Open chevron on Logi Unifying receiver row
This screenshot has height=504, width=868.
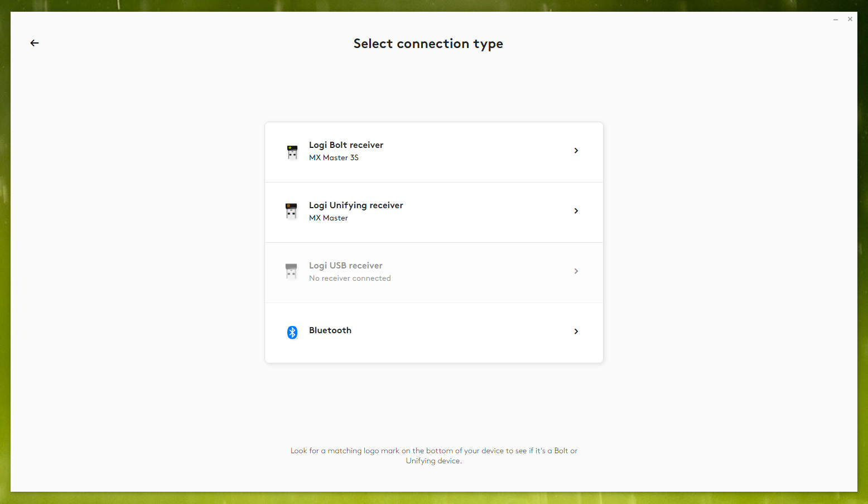point(576,211)
